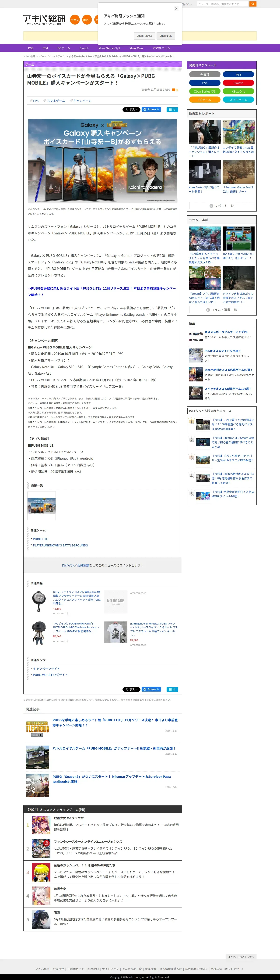Viewport: 280px width, 980px height.
Task: Select the Xbox One nav tab
Action: pyautogui.click(x=136, y=48)
